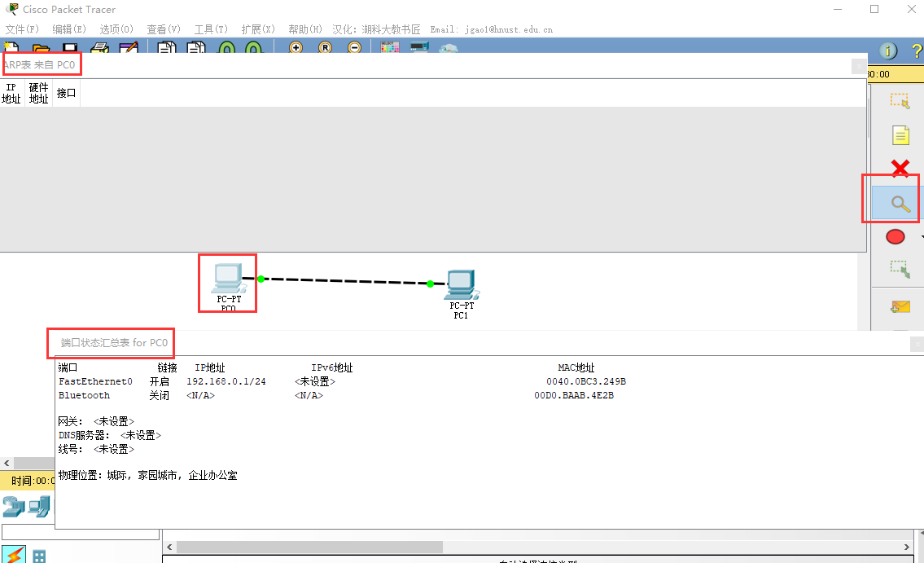
Task: Select the end devices category icon
Action: 40,507
